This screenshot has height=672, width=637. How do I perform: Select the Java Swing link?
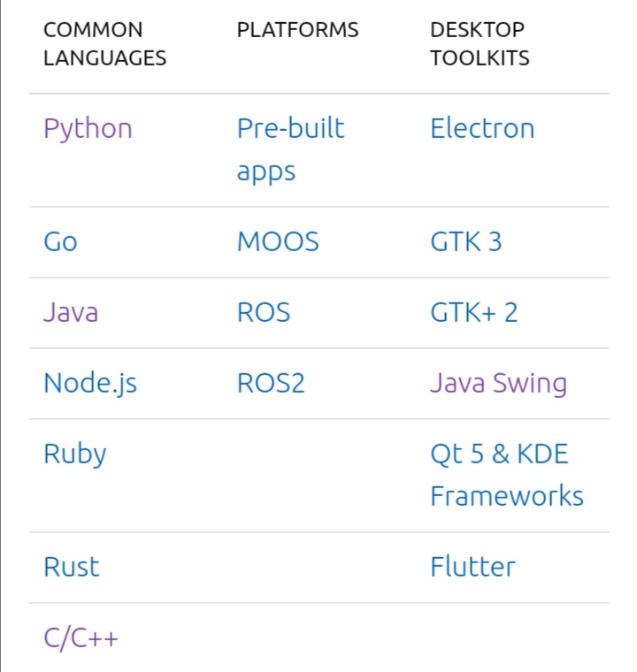(498, 384)
